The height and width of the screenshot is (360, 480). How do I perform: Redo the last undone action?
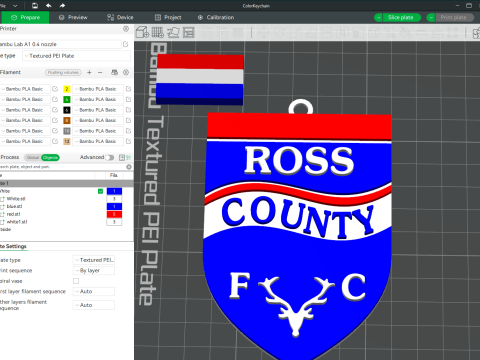[x=62, y=6]
